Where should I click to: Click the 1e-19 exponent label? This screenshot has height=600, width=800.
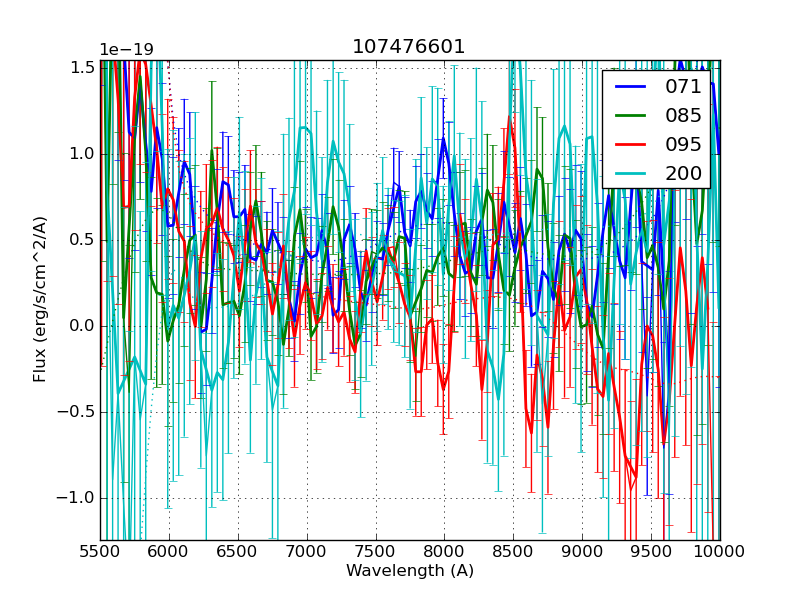[x=126, y=50]
